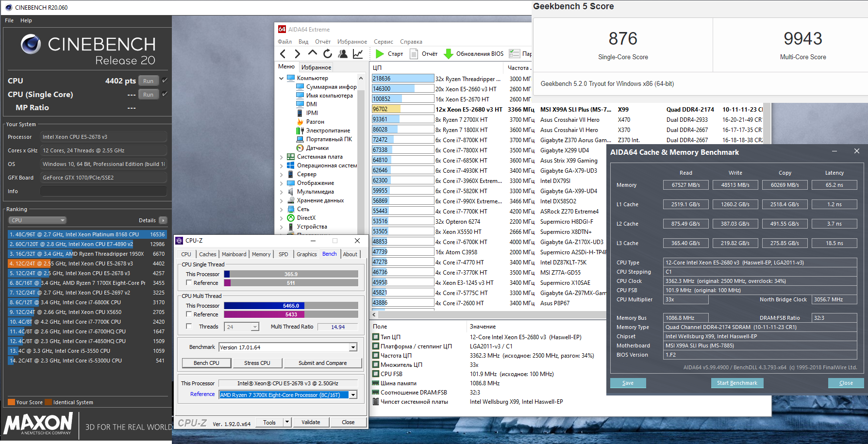Image resolution: width=868 pixels, height=444 pixels.
Task: Click the Устройства device icon
Action: coord(291,227)
